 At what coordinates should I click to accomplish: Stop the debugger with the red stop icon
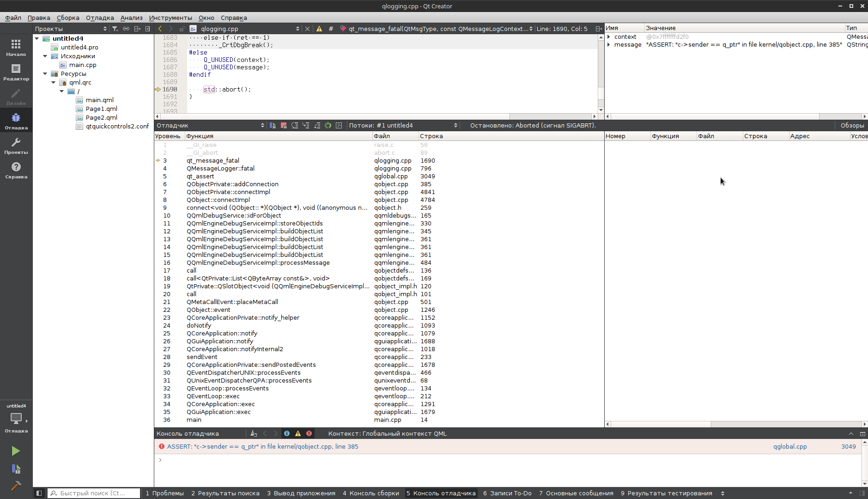tap(284, 125)
